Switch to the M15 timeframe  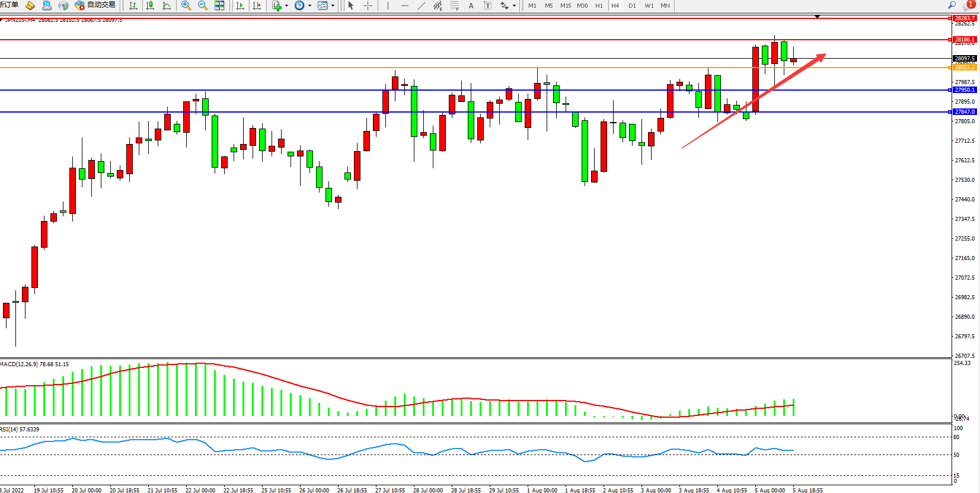[566, 6]
